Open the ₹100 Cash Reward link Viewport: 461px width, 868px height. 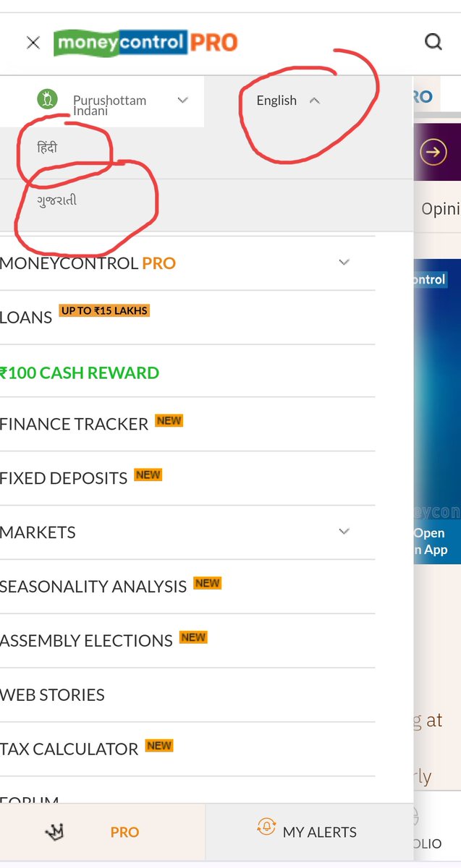tap(80, 373)
